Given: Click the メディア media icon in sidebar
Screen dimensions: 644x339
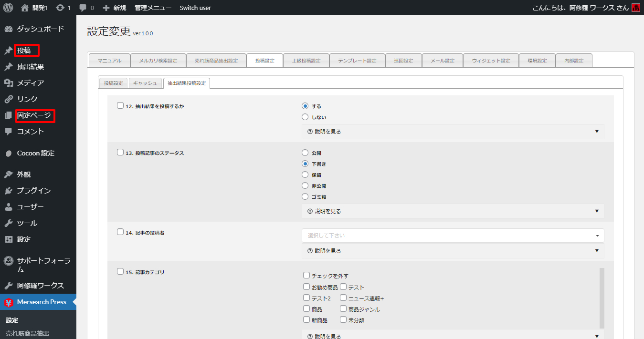Looking at the screenshot, I should pyautogui.click(x=8, y=83).
